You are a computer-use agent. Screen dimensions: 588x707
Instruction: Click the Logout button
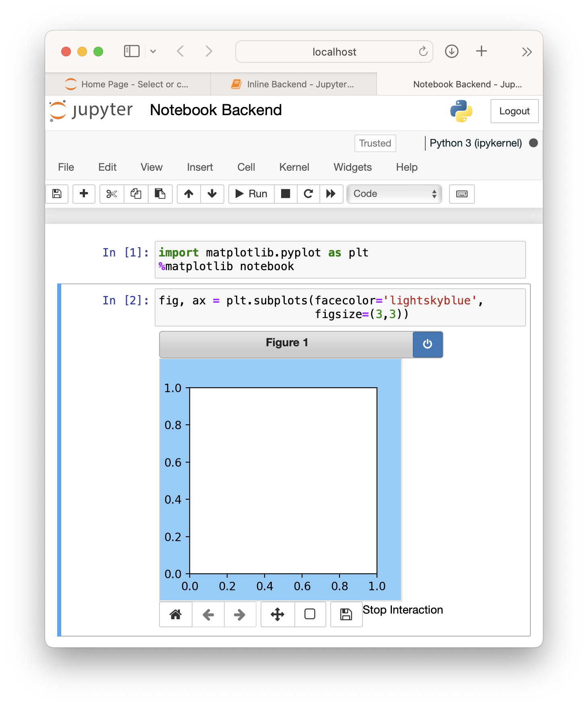tap(514, 111)
